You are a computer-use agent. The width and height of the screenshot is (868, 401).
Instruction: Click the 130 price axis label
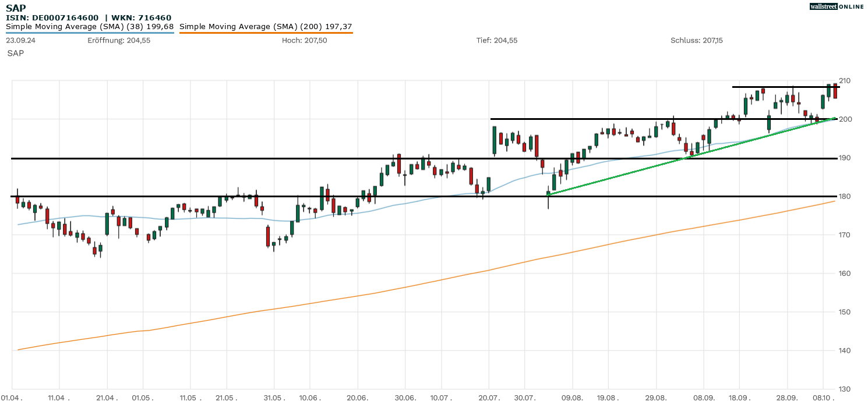point(845,389)
